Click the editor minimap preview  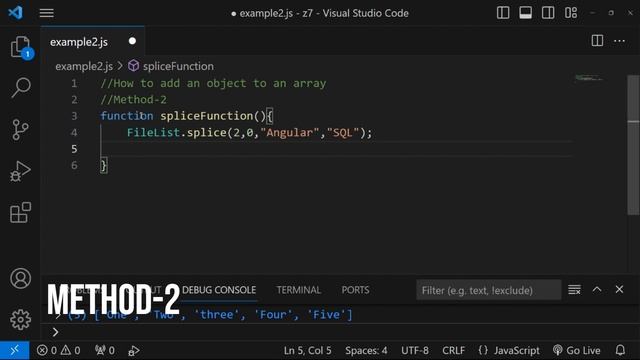[x=589, y=78]
